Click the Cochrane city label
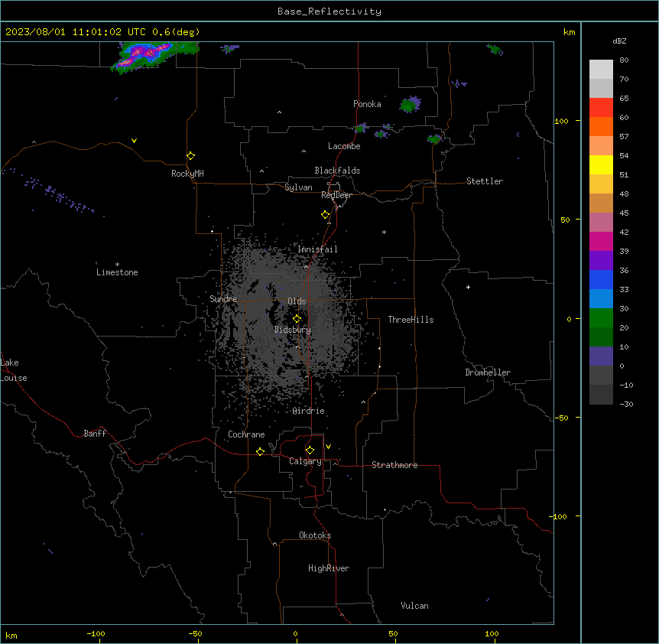Image resolution: width=659 pixels, height=644 pixels. point(246,434)
